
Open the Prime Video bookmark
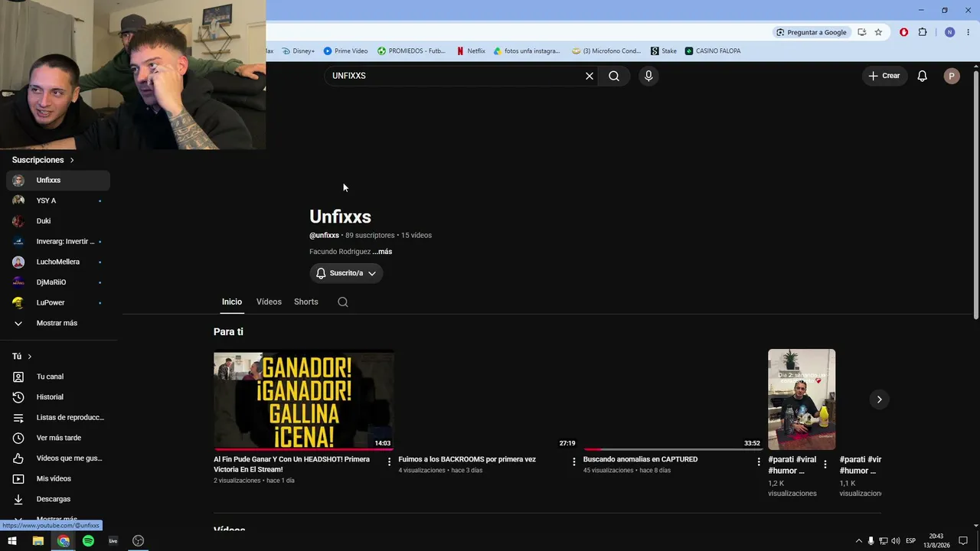346,51
